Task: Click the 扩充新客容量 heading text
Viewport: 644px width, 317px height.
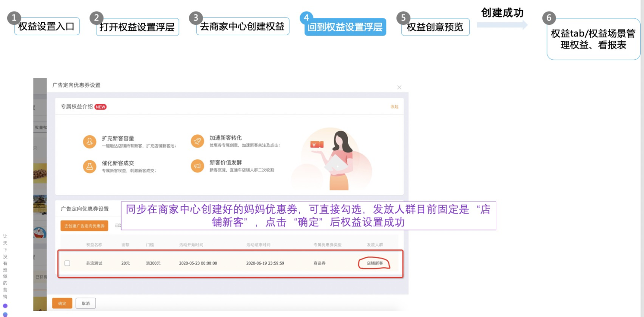Action: pos(118,138)
